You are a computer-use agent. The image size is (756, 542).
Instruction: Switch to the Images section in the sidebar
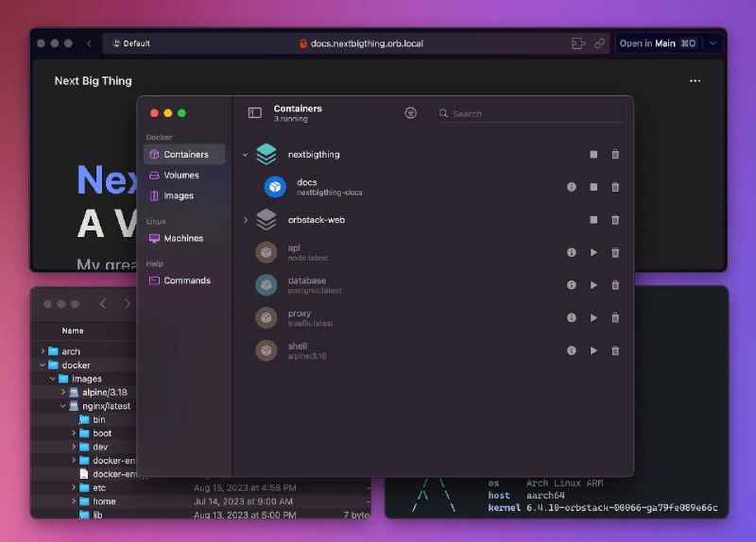[178, 195]
